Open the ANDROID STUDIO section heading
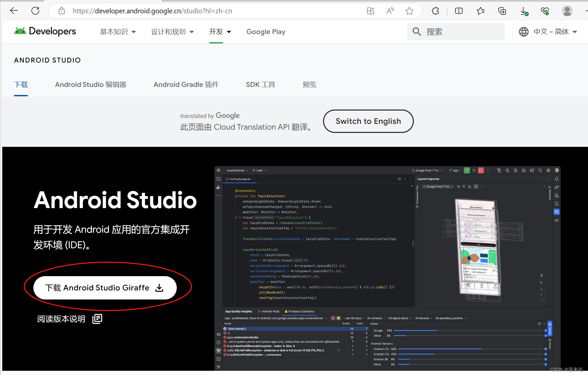Viewport: 588px width, 375px height. tap(47, 60)
